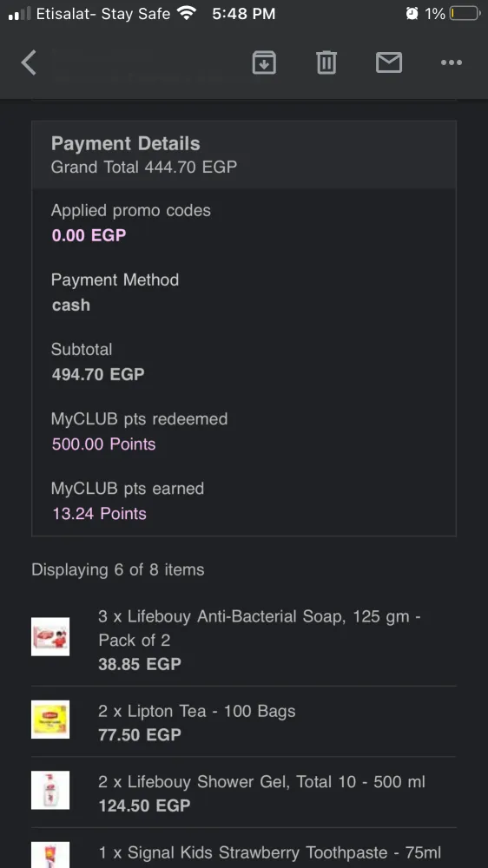Screen dimensions: 488x868
Task: Open Lifebouy Shower Gel product image
Action: (50, 790)
